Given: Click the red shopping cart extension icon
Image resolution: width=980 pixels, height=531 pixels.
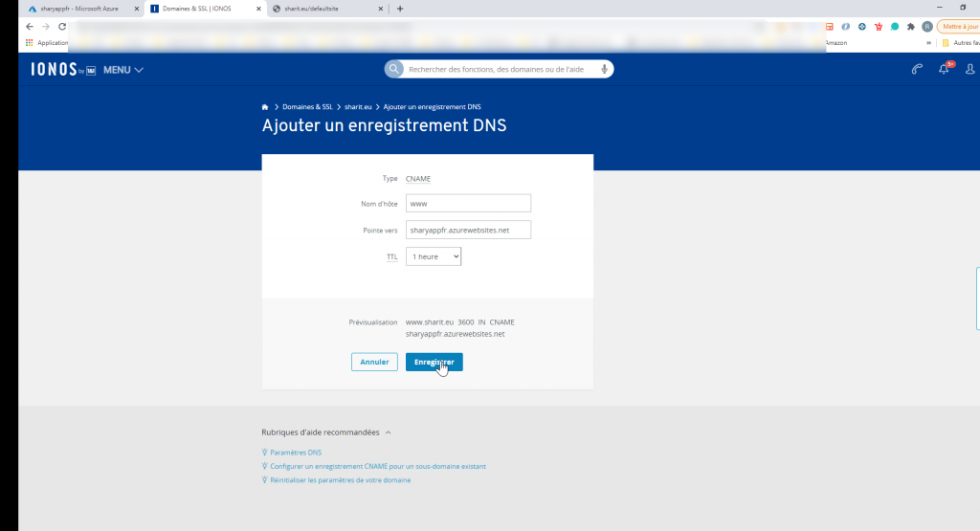Looking at the screenshot, I should pos(879,26).
